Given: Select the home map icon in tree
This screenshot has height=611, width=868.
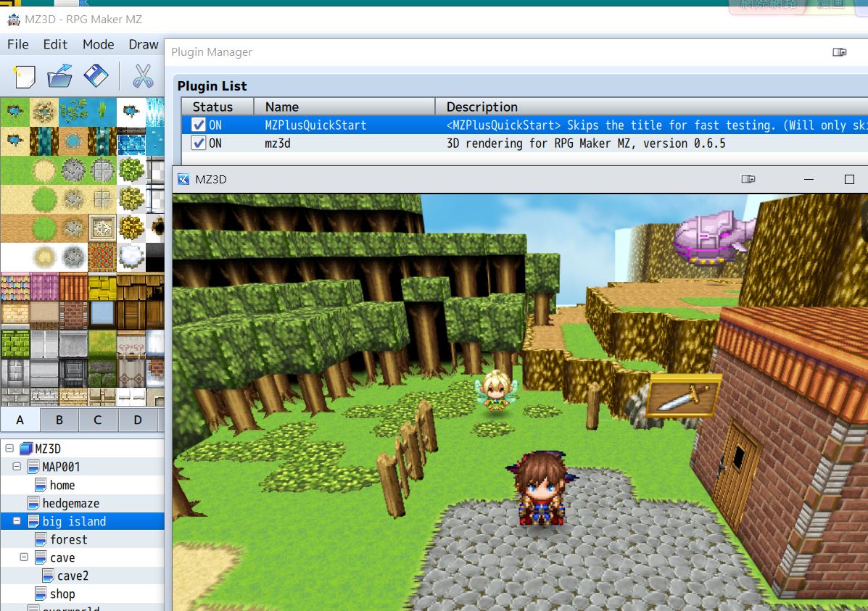Looking at the screenshot, I should click(x=41, y=485).
